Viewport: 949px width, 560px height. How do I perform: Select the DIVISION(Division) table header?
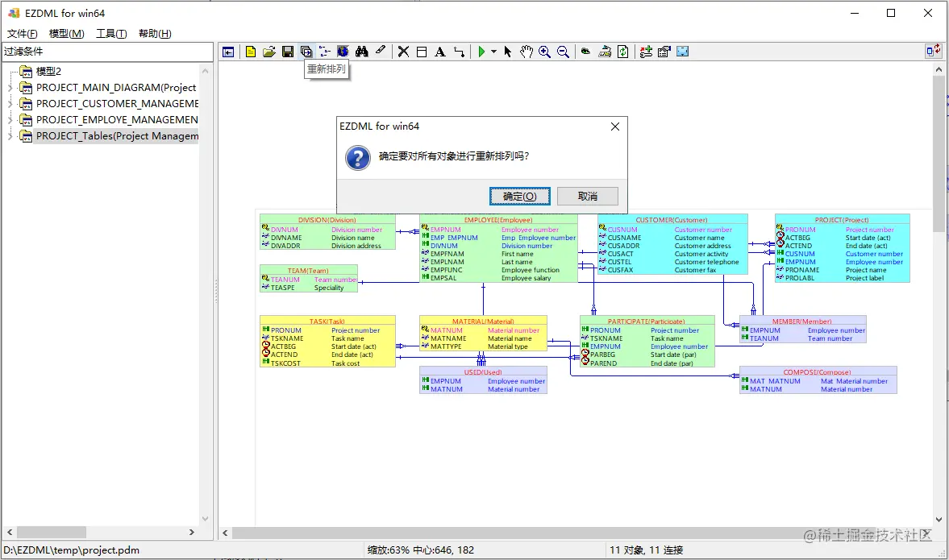[x=327, y=220]
